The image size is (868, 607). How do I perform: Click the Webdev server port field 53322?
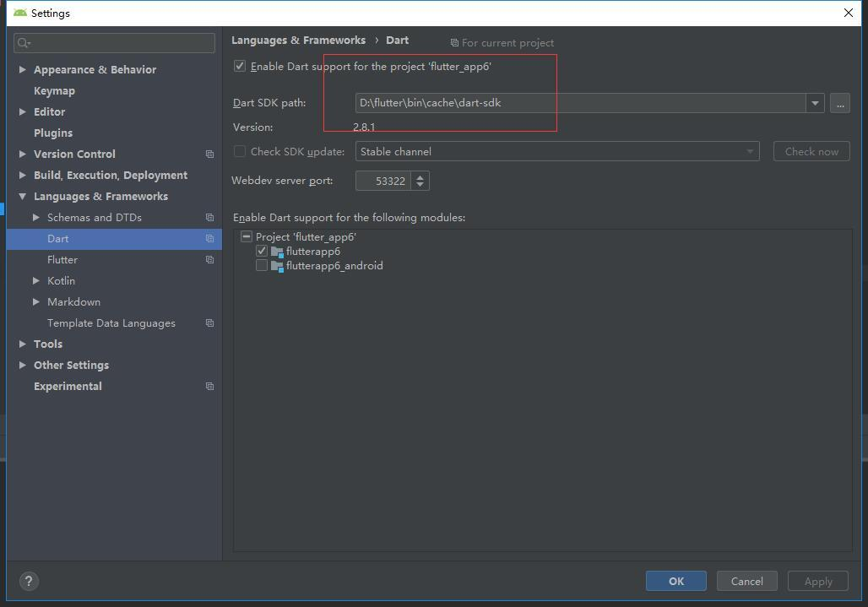pos(383,181)
